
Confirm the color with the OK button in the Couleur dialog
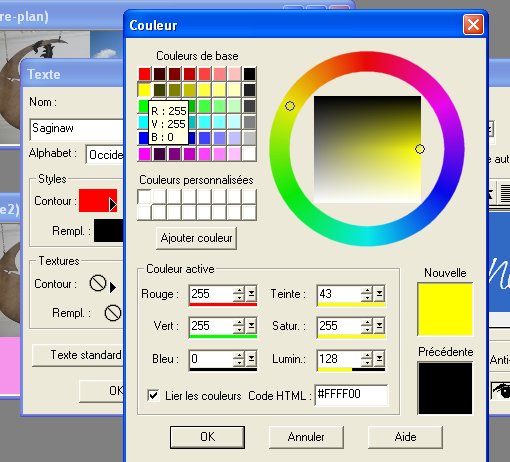coord(207,437)
